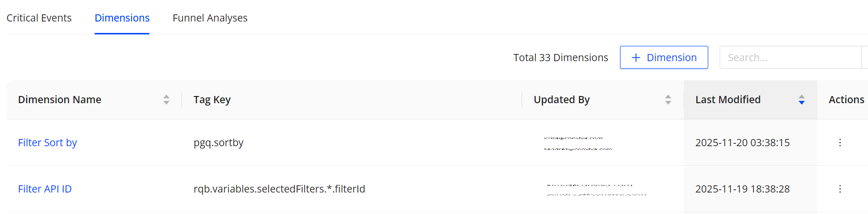The height and width of the screenshot is (214, 868).
Task: Open actions menu for Filter API ID
Action: pos(840,189)
